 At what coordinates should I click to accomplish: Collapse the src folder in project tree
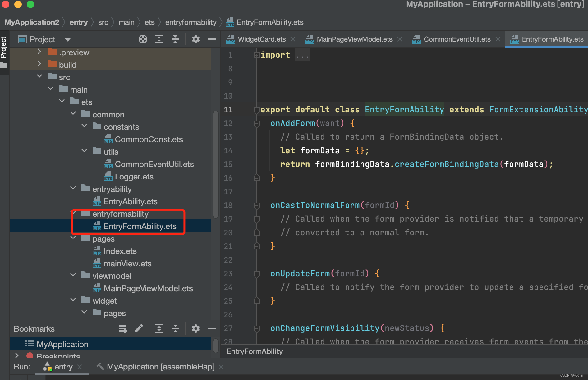coord(39,76)
